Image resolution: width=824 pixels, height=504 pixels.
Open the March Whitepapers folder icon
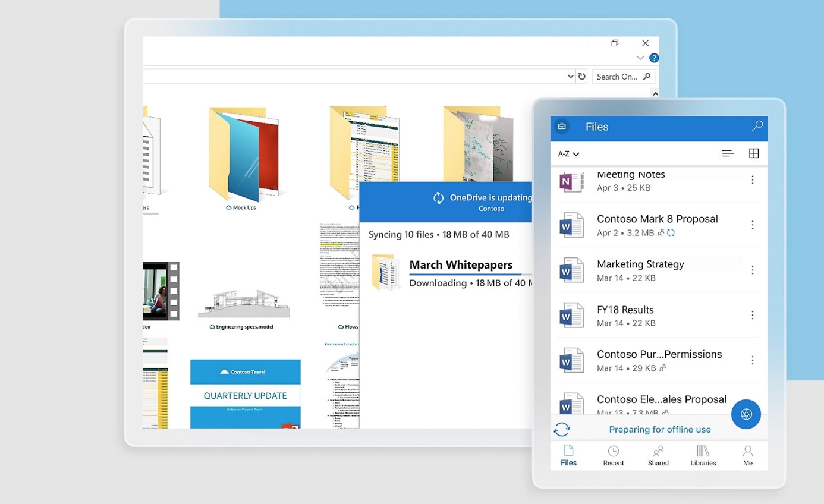(x=385, y=272)
